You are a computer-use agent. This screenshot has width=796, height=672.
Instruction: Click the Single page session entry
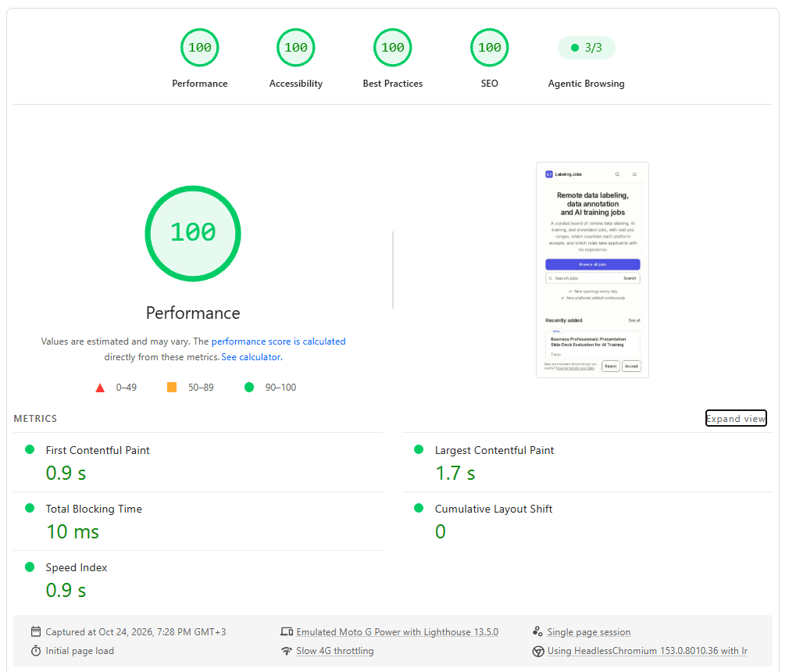[589, 632]
